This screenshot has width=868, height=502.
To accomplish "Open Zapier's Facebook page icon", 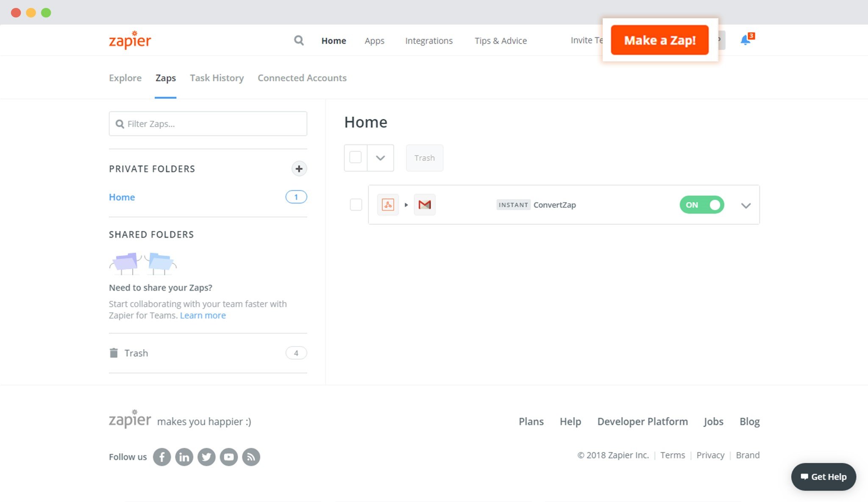I will tap(162, 457).
